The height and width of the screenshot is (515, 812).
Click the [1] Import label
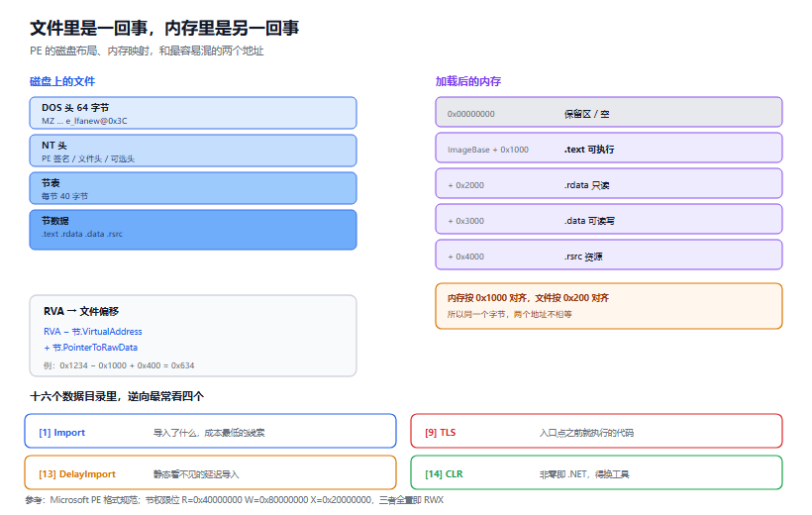[62, 433]
